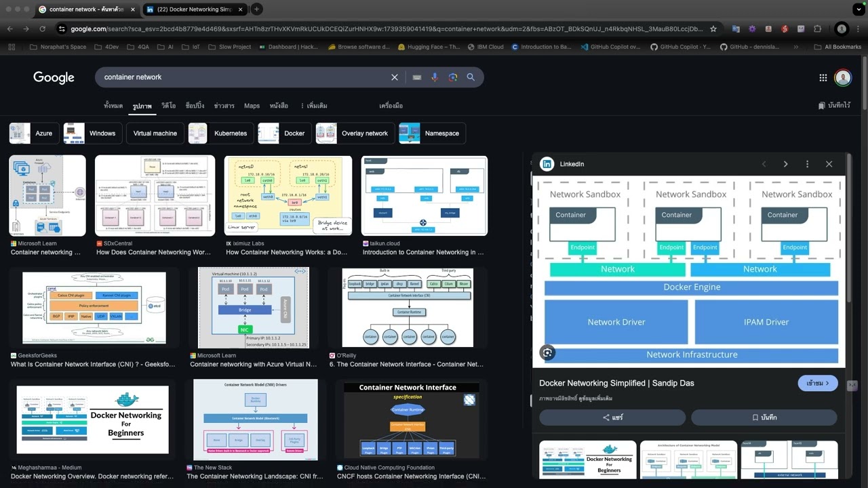The image size is (868, 488).
Task: Open the All Bookmarks folder
Action: point(837,47)
